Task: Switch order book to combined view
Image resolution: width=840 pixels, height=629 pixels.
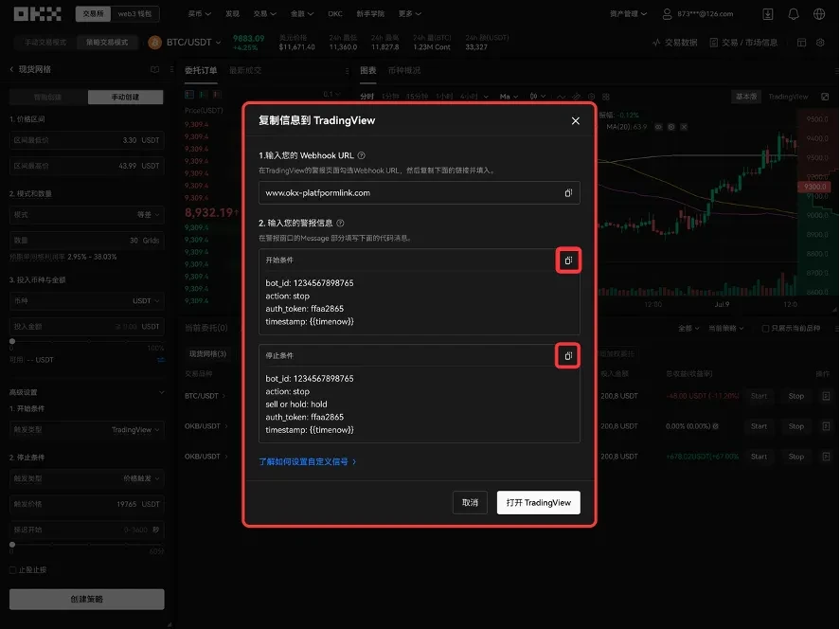Action: pyautogui.click(x=189, y=95)
